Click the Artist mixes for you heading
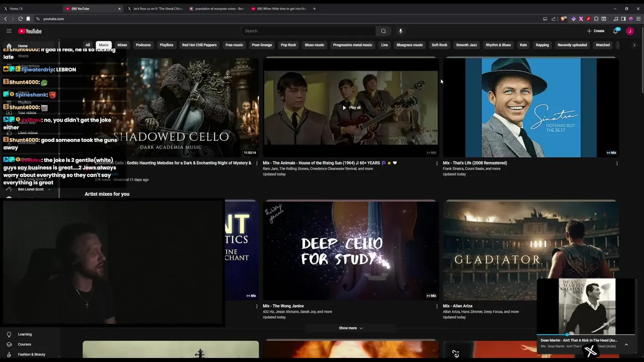 (107, 194)
